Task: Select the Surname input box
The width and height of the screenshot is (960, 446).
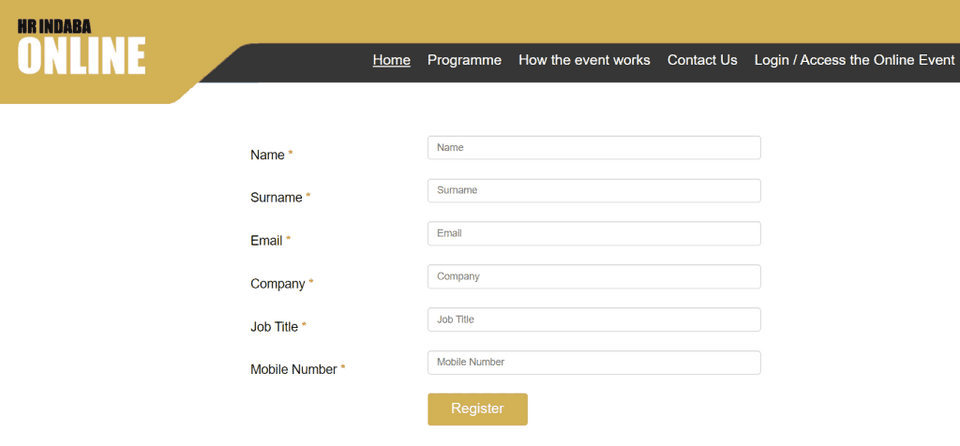Action: pos(594,190)
